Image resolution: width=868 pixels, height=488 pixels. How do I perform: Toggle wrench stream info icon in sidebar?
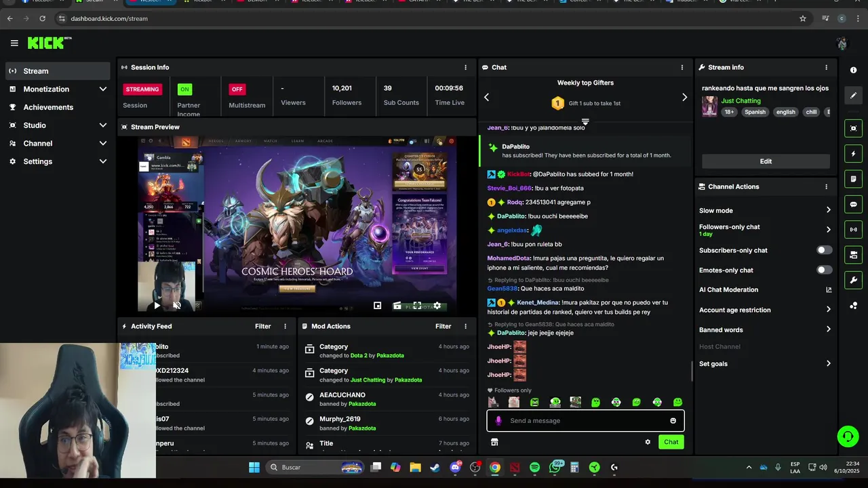(x=853, y=280)
